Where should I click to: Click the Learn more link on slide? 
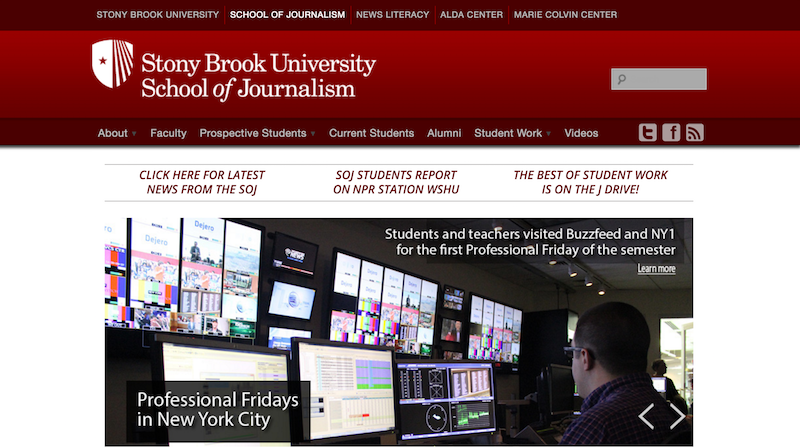pos(656,269)
